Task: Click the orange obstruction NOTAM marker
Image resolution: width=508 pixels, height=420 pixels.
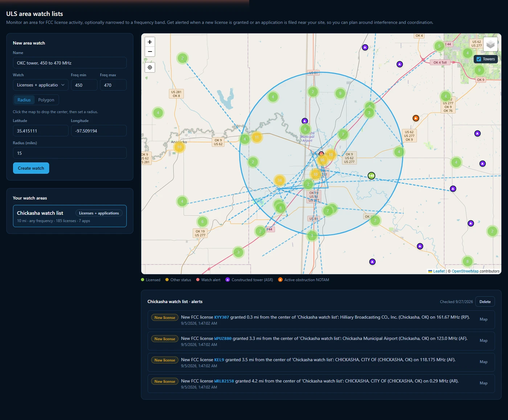Action: [x=416, y=118]
